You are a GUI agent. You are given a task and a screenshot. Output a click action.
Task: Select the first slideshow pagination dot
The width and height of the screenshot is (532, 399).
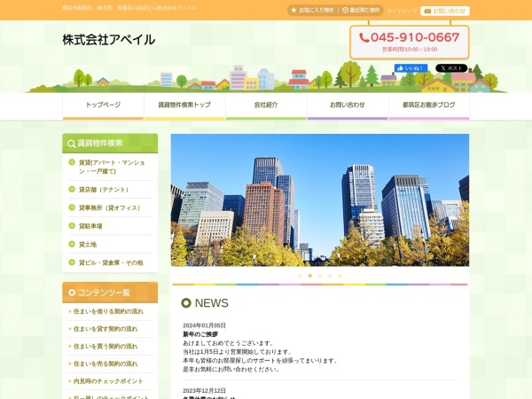tap(300, 276)
